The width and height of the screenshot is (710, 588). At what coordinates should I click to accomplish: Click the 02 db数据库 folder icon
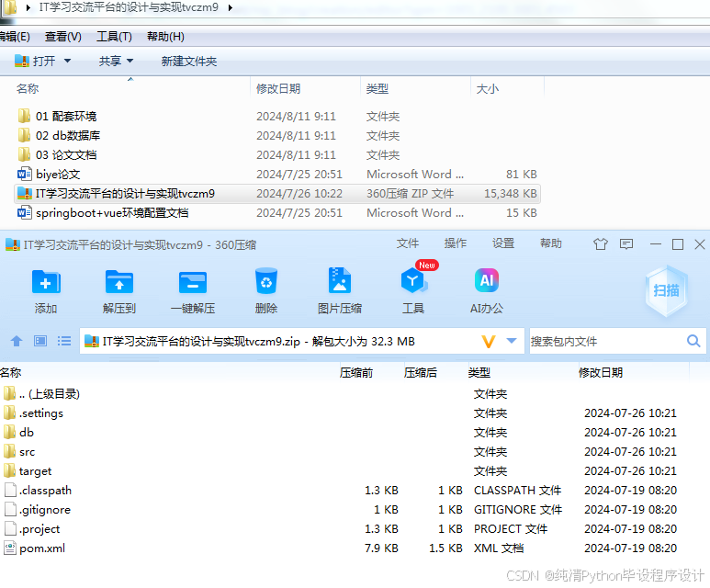(25, 135)
